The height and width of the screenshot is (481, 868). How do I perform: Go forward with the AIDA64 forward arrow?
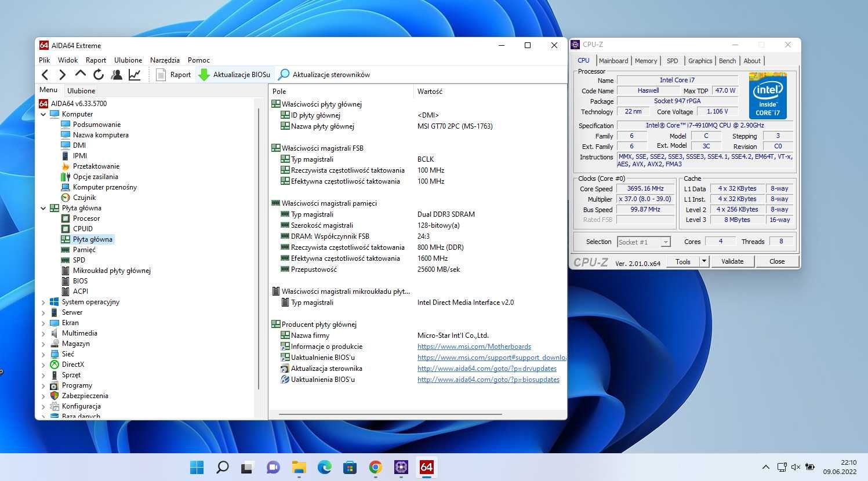(x=62, y=74)
